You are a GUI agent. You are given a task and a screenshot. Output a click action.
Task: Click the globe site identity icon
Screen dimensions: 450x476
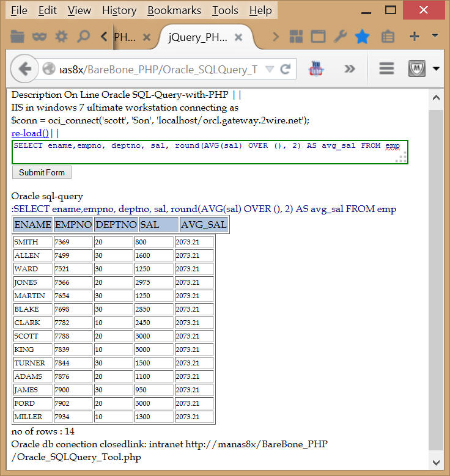pyautogui.click(x=49, y=68)
